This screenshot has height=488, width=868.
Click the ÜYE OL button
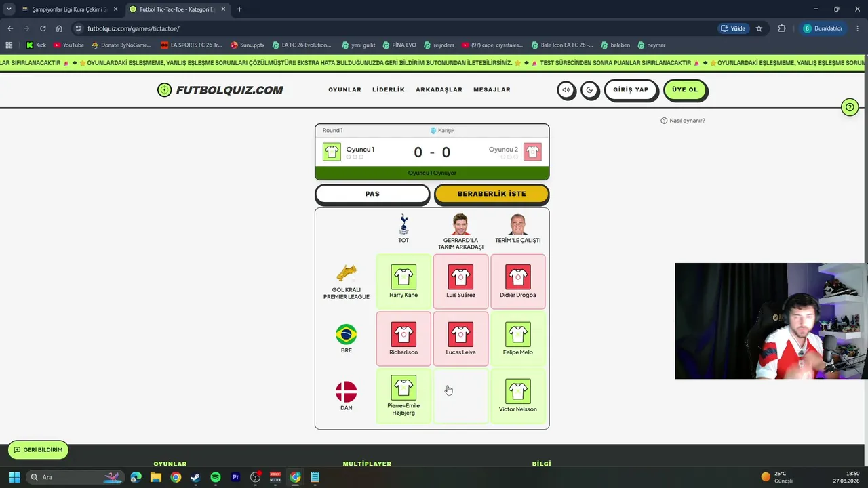[685, 90]
